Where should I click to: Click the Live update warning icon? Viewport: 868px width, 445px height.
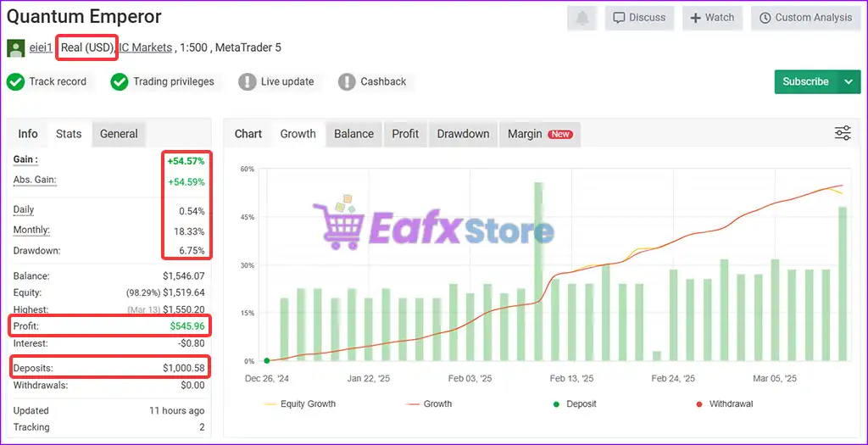[247, 82]
